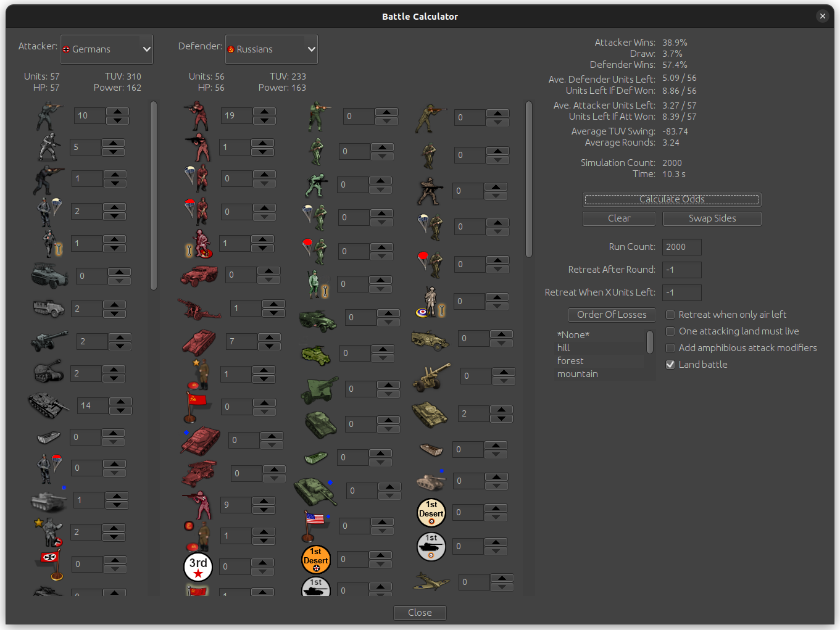Uncheck the Land battle checkbox
840x630 pixels.
point(670,365)
